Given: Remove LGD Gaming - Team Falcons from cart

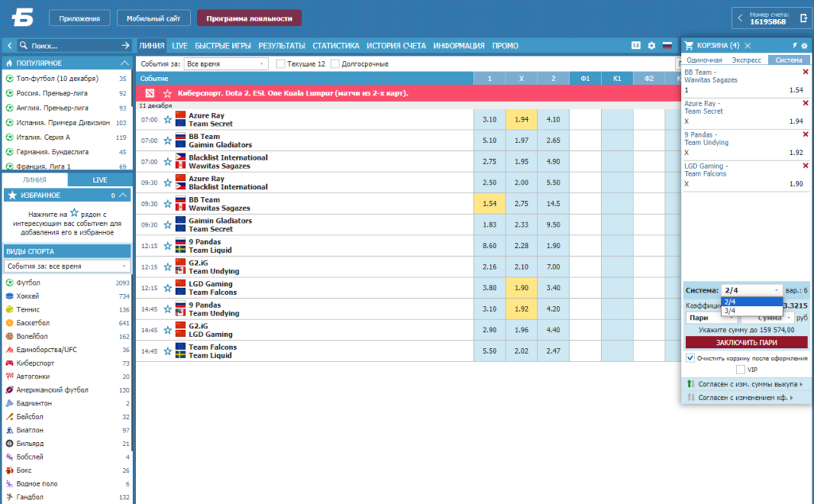Looking at the screenshot, I should tap(806, 165).
